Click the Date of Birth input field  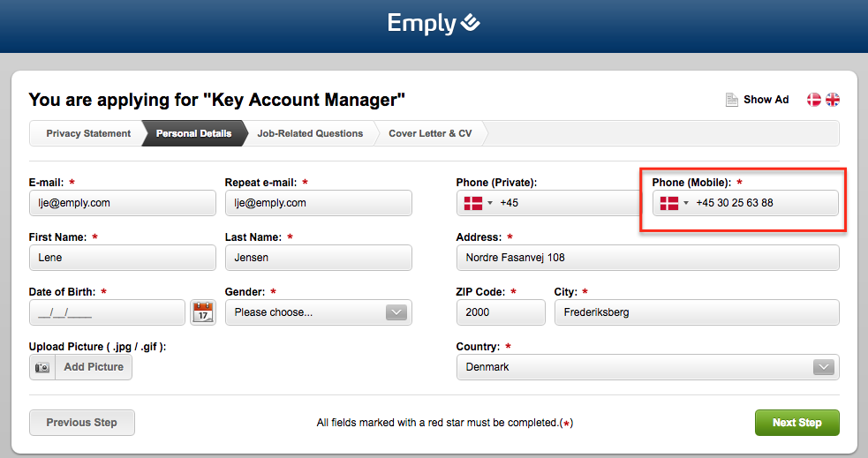pos(108,312)
